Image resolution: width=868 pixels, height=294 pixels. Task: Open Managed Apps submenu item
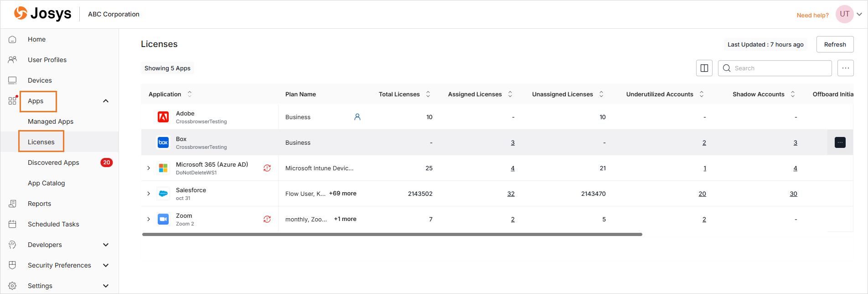point(51,121)
